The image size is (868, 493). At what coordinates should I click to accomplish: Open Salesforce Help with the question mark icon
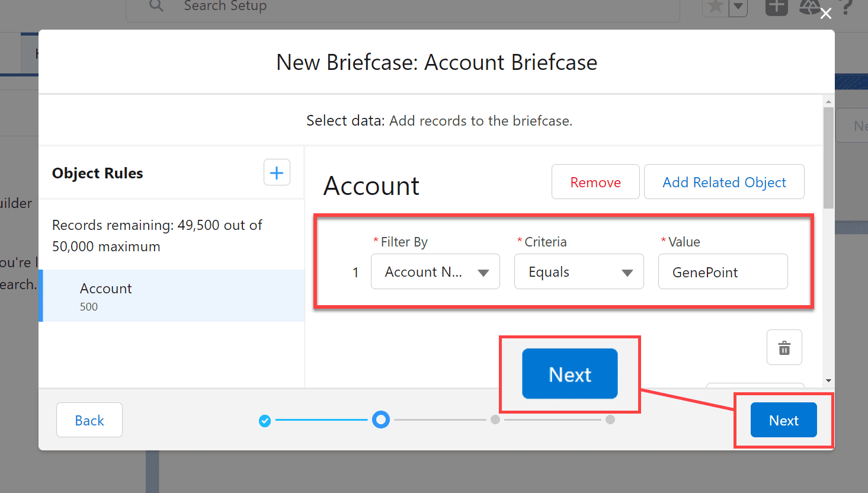pos(846,7)
